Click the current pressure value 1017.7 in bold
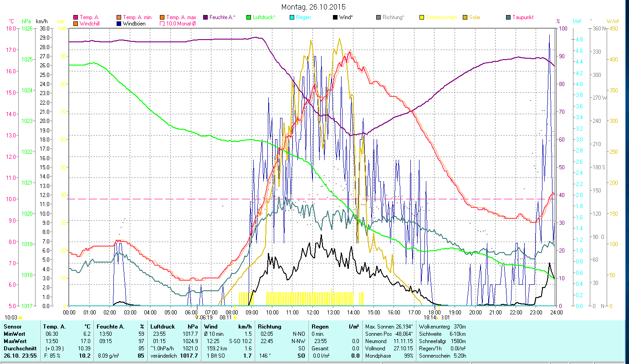The width and height of the screenshot is (629, 364). point(189,355)
